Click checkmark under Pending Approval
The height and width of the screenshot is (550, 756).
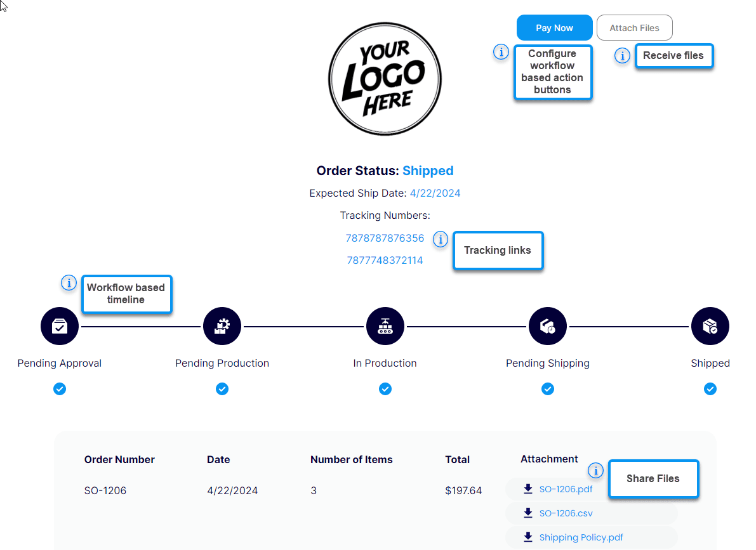click(60, 389)
